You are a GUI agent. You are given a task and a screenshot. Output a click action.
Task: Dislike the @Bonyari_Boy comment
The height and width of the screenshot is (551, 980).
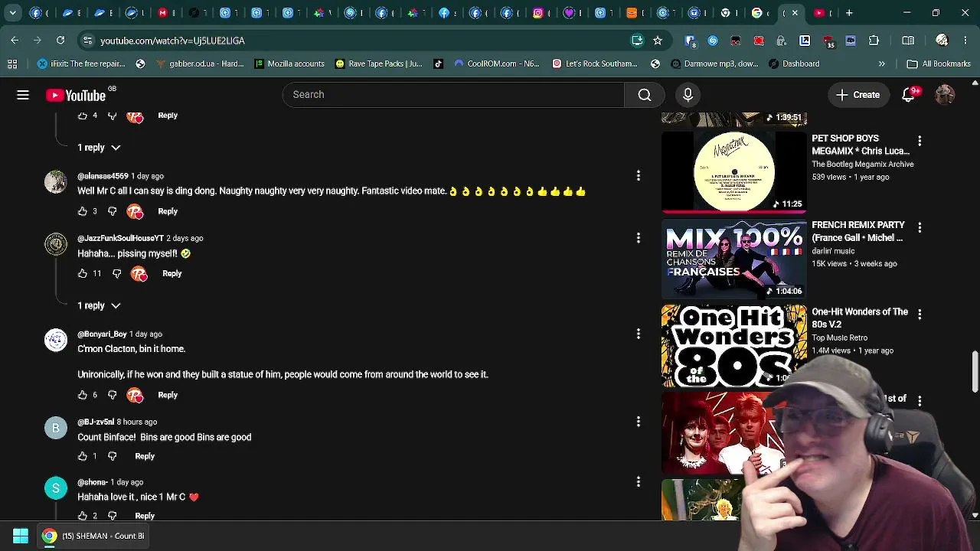click(x=112, y=395)
